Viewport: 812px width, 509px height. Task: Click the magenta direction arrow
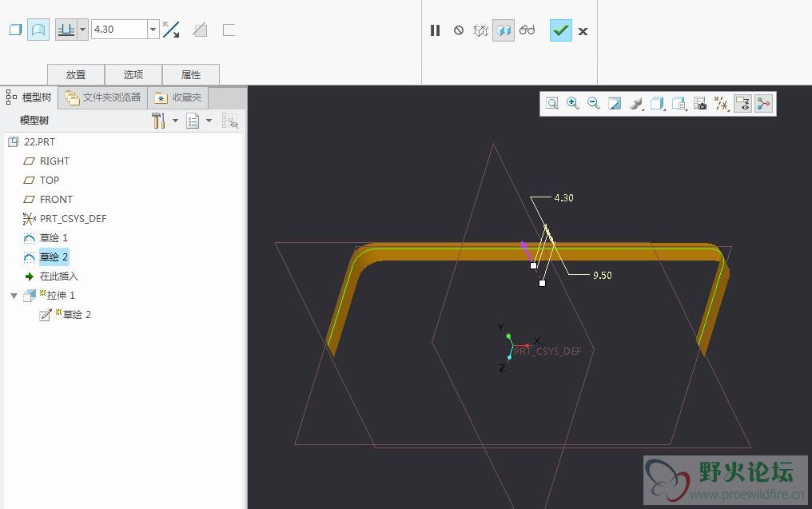click(527, 251)
